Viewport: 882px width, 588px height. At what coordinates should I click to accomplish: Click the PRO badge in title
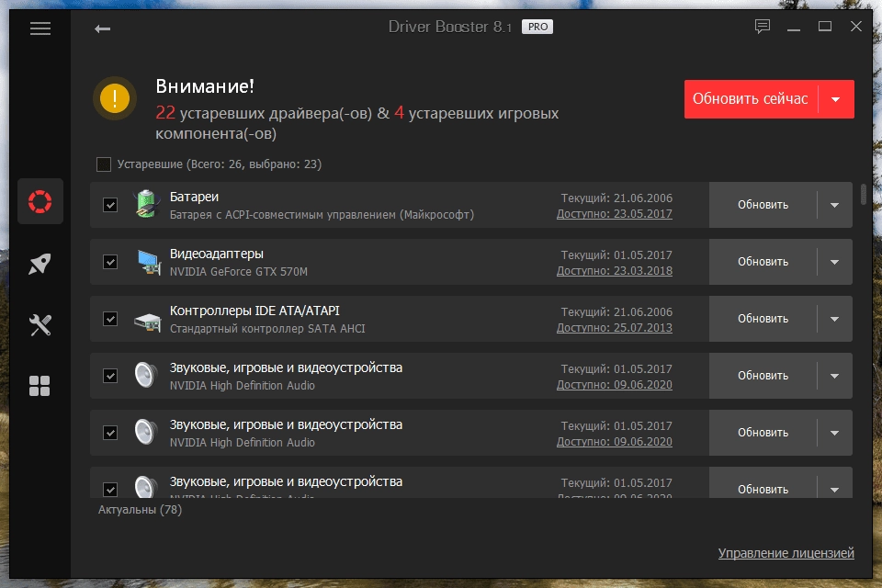click(537, 27)
